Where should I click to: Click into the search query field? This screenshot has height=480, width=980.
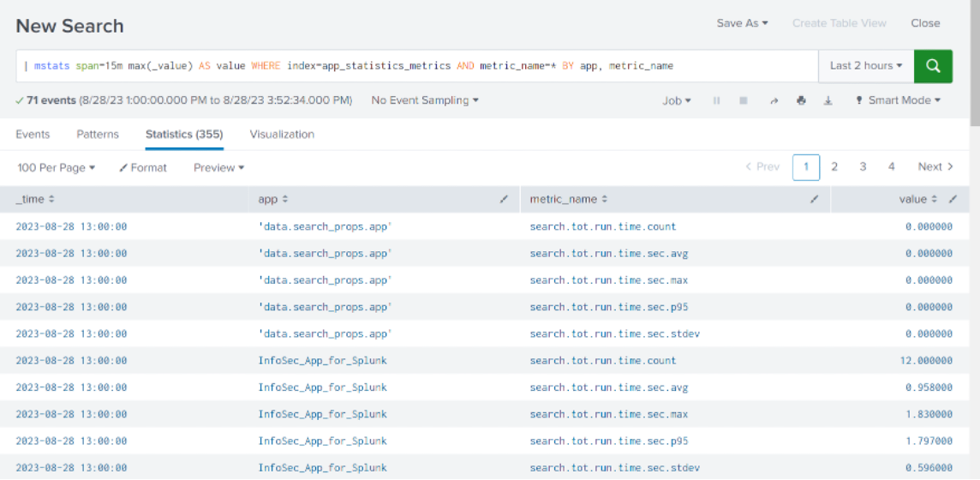pyautogui.click(x=417, y=66)
